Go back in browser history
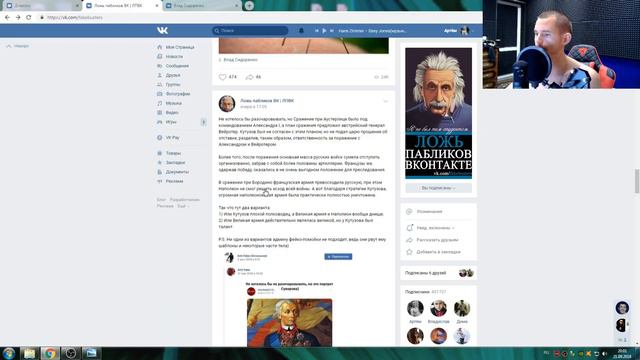 point(7,18)
